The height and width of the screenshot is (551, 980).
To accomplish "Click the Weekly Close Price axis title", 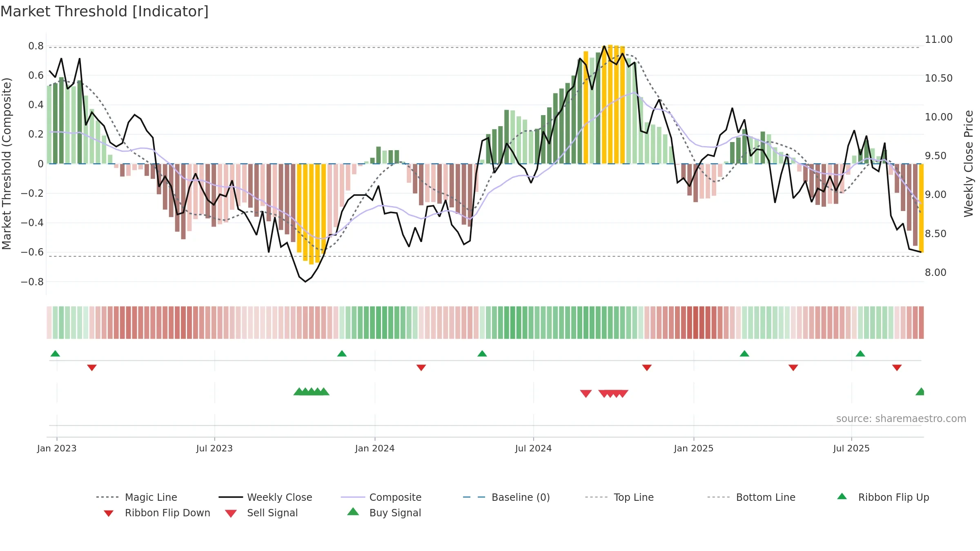I will tap(969, 164).
